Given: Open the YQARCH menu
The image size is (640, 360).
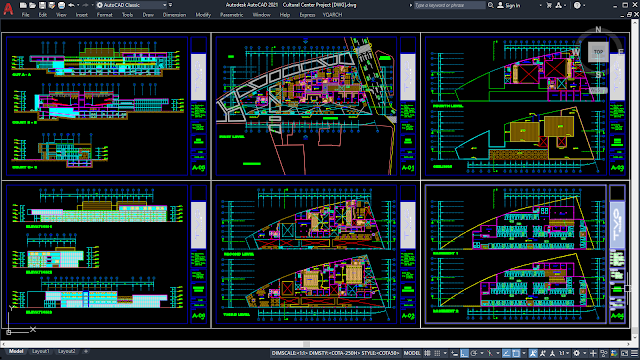Looking at the screenshot, I should tap(332, 15).
